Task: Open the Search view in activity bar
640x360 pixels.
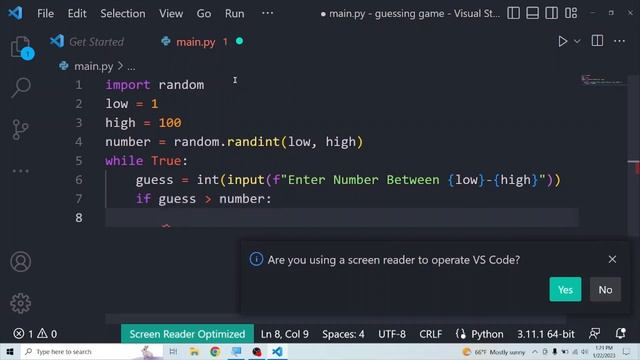Action: coord(20,87)
